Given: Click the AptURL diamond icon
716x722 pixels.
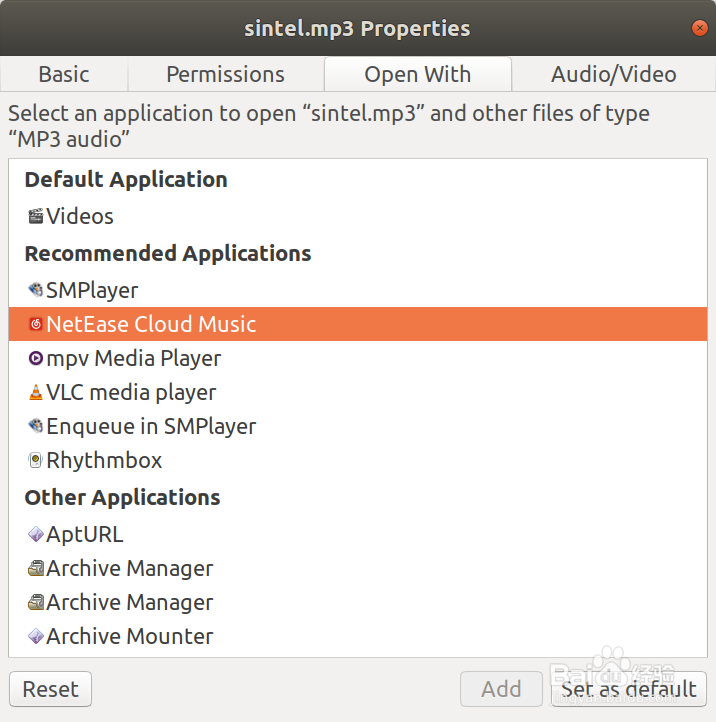Looking at the screenshot, I should coord(35,534).
